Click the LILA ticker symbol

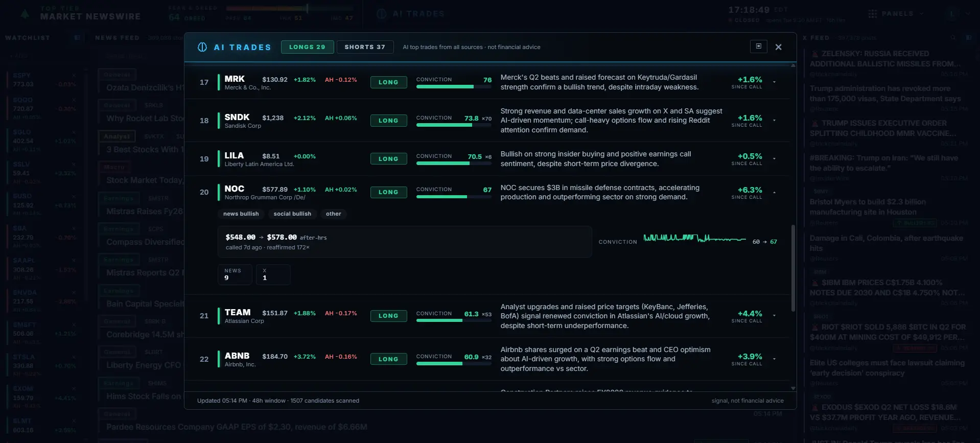click(234, 156)
